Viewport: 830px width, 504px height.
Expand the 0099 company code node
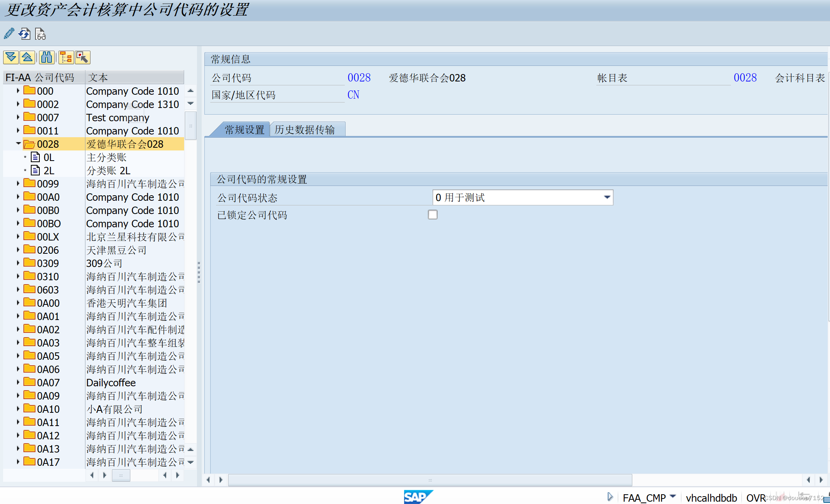click(x=18, y=184)
